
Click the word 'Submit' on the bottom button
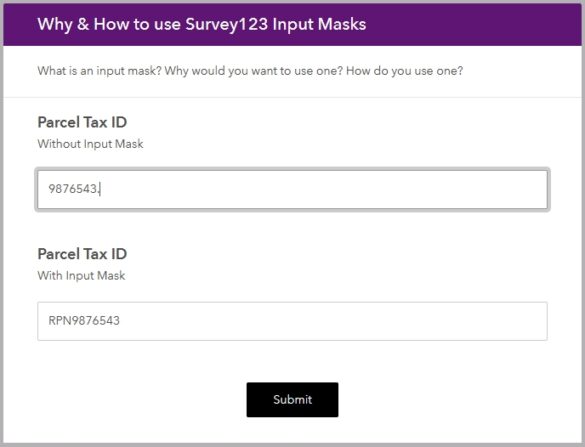pos(292,400)
